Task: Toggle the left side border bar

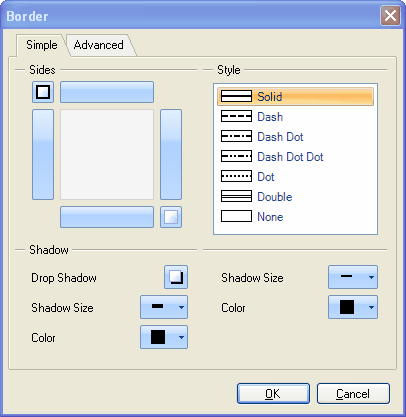Action: pyautogui.click(x=43, y=154)
